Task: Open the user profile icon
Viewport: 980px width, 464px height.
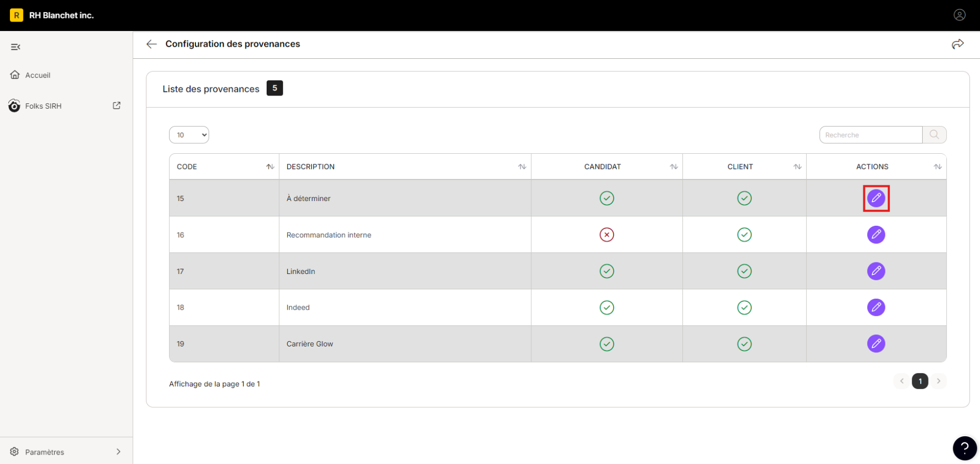Action: [960, 15]
